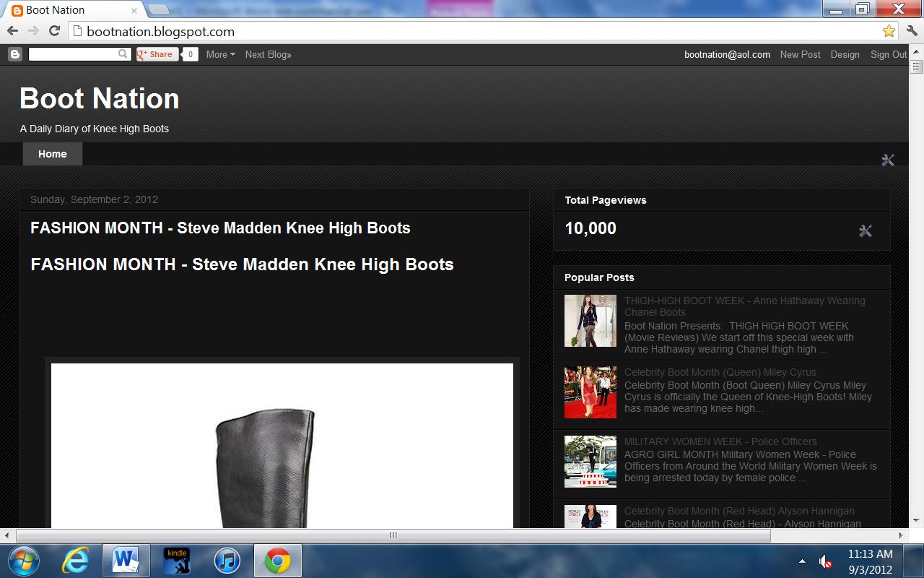924x578 pixels.
Task: Open Chrome wrench settings menu
Action: click(911, 31)
